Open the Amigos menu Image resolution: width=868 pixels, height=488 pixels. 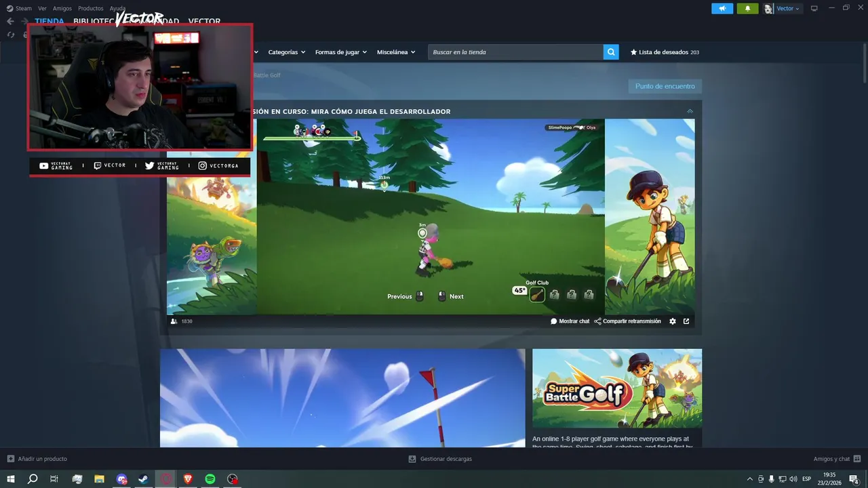(62, 8)
